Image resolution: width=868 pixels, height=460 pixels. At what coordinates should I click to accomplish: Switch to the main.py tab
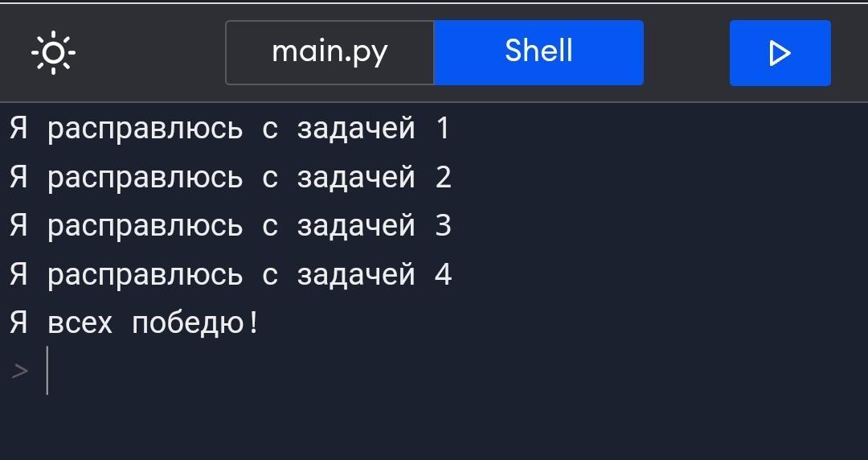(330, 52)
